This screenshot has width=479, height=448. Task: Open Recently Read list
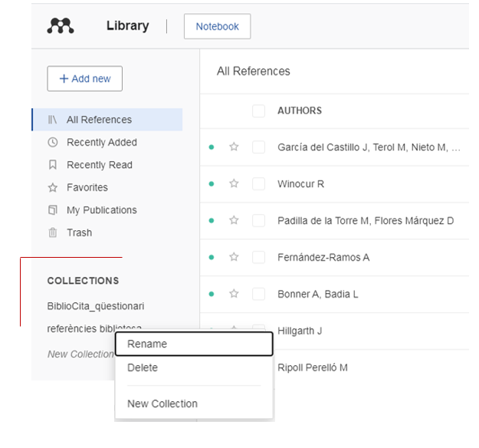(x=100, y=165)
